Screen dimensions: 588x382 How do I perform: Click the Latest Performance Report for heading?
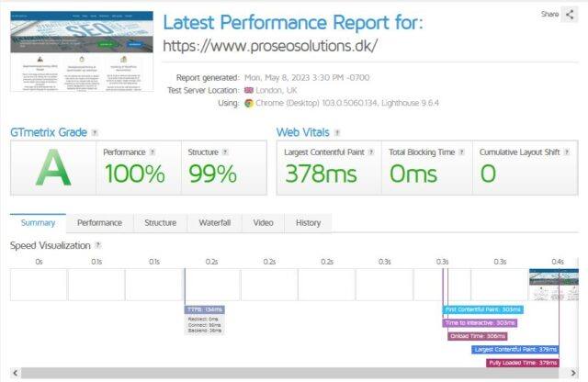coord(293,22)
